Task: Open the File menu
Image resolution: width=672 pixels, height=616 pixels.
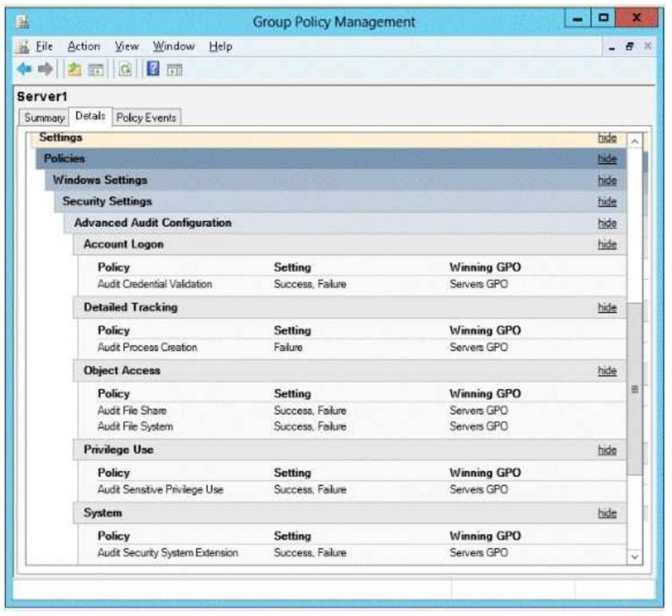Action: tap(44, 46)
